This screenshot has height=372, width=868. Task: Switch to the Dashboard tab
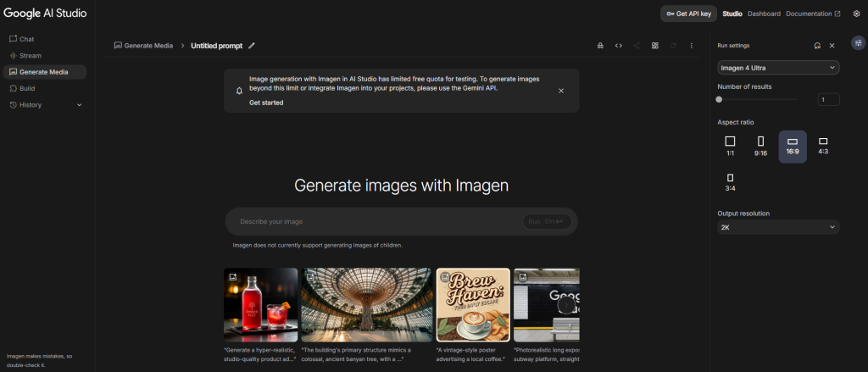pyautogui.click(x=764, y=14)
